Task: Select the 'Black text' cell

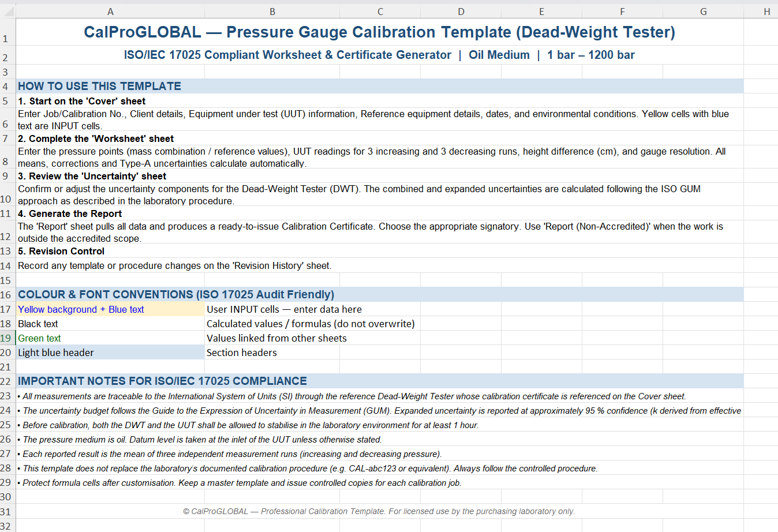Action: click(x=110, y=324)
